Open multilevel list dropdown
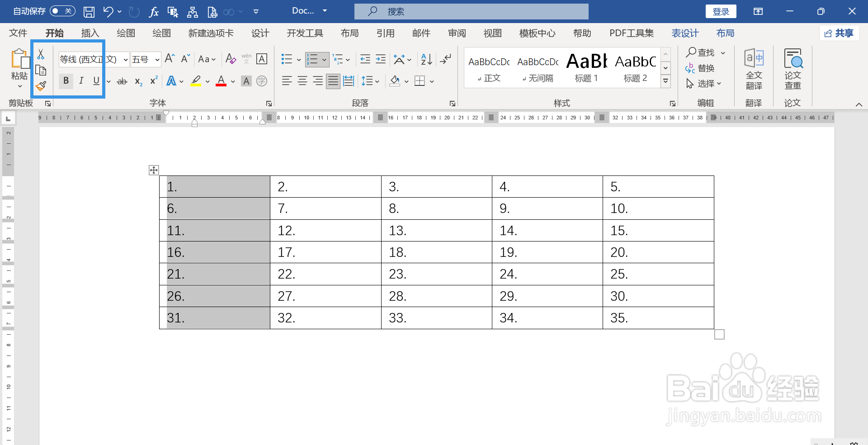The height and width of the screenshot is (445, 868). 348,60
